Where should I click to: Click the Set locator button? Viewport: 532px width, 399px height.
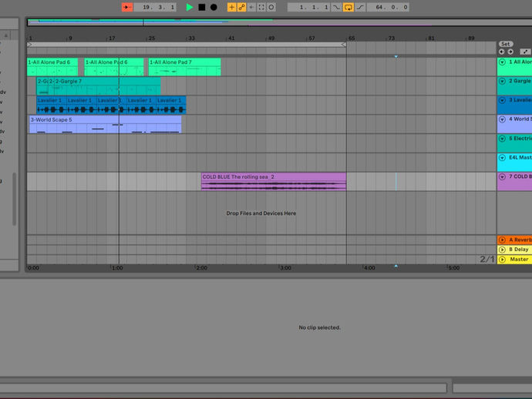506,44
